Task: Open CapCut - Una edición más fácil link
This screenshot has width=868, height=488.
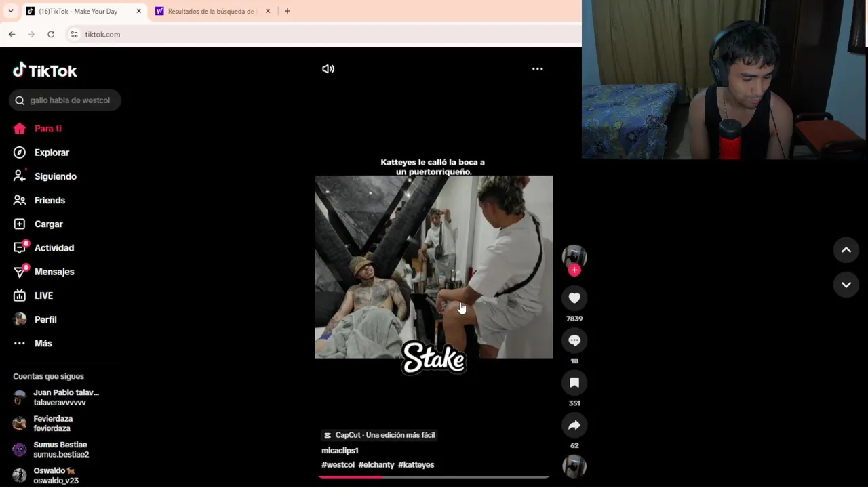Action: (379, 435)
